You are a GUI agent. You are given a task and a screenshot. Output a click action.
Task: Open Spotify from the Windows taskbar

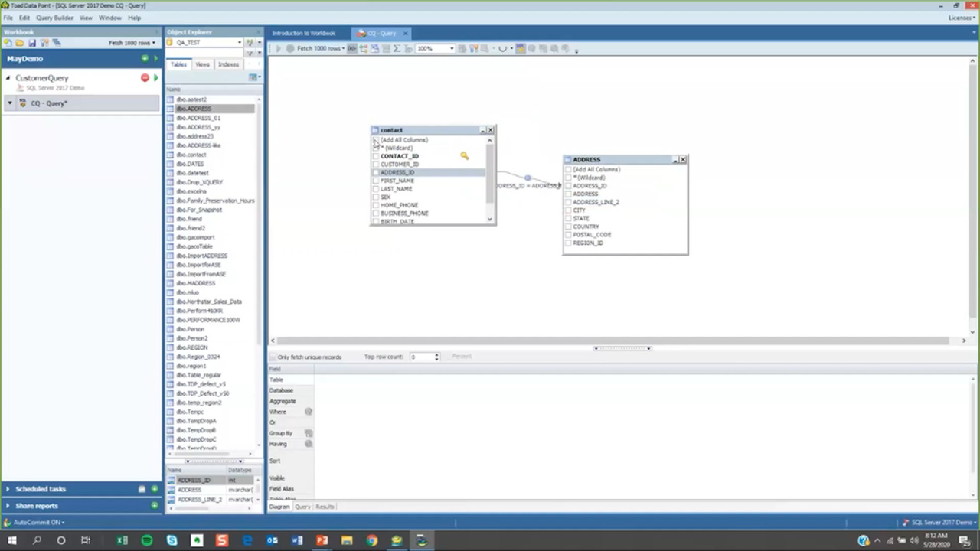pyautogui.click(x=147, y=540)
